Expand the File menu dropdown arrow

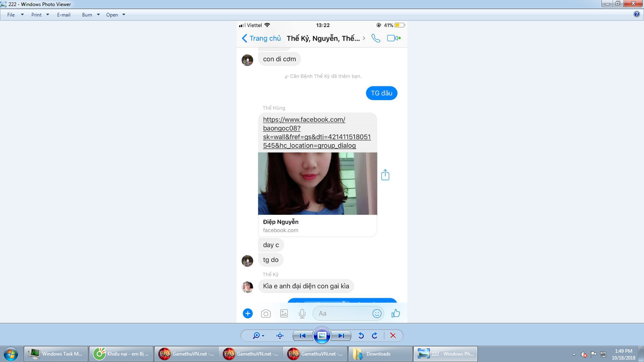22,14
